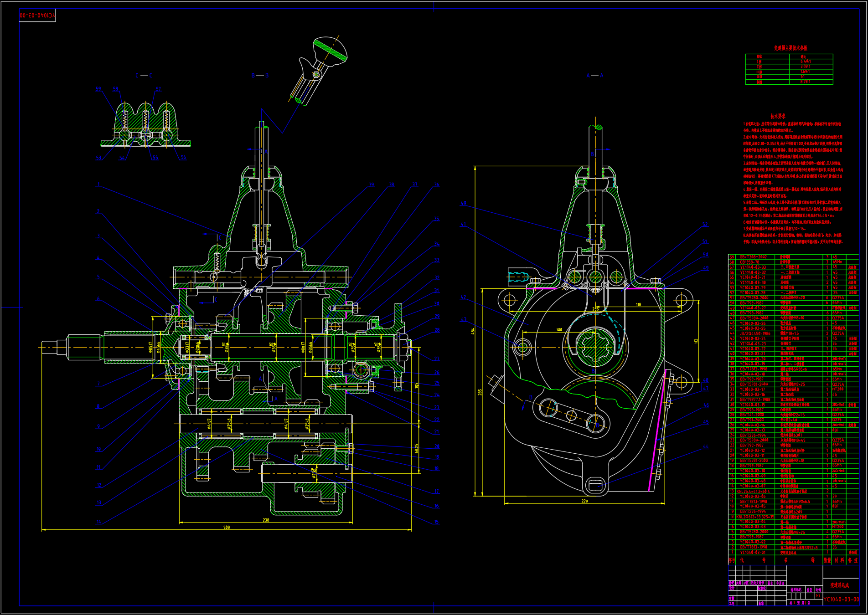Click the title text 变速器主要技术参数
Screen dimensions: 868x615
pyautogui.click(x=790, y=48)
